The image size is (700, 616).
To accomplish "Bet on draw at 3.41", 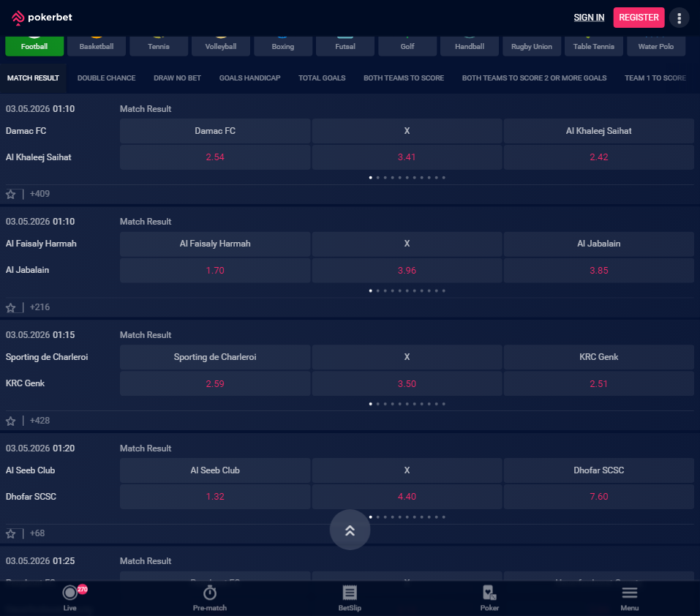I will click(407, 157).
